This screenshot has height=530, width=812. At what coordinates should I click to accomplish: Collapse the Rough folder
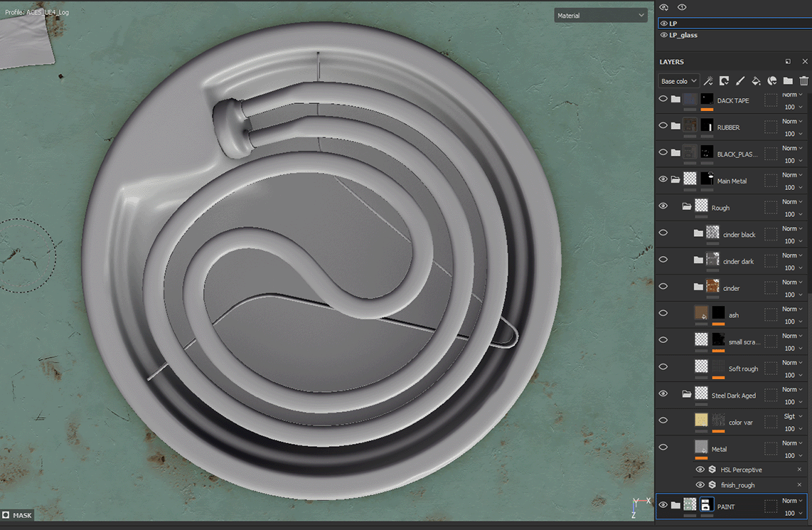[x=687, y=207]
